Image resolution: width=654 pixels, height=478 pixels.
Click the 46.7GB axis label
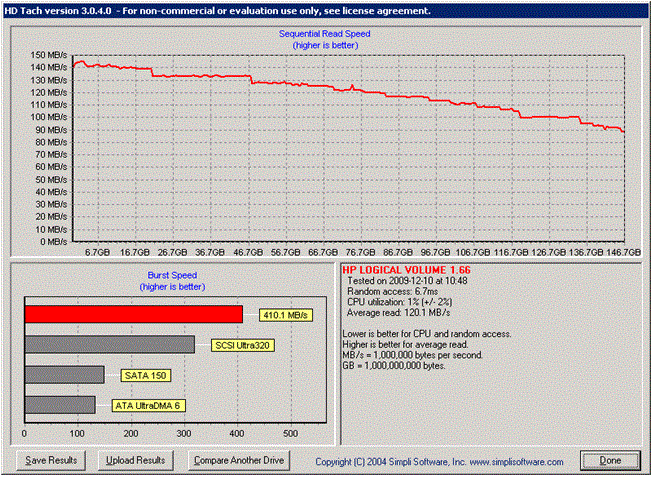coord(248,252)
